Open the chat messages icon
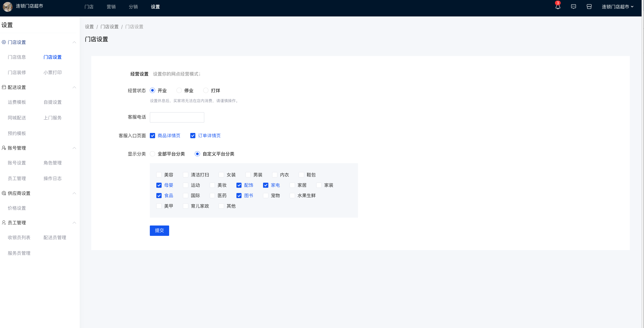Viewport: 644px width, 328px height. 573,7
